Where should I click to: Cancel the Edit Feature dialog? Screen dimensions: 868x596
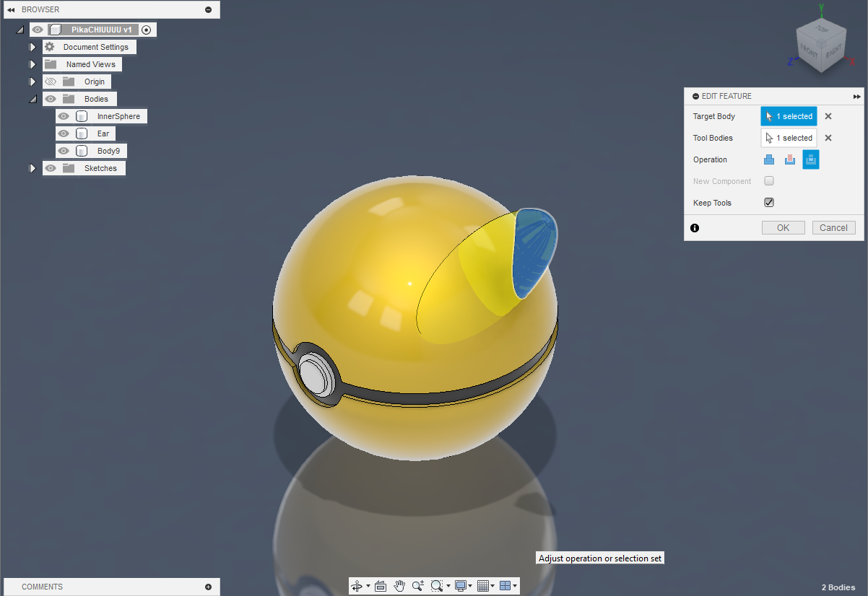pos(834,227)
